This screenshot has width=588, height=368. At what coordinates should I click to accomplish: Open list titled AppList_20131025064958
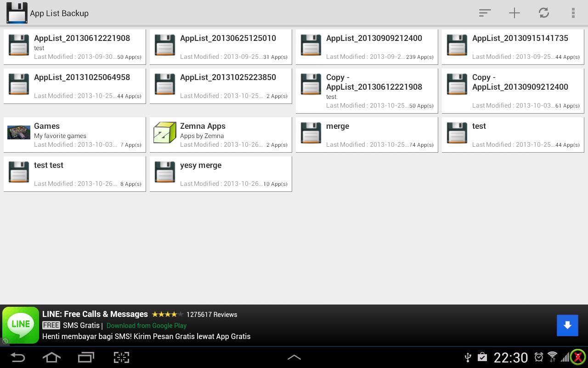coord(82,77)
